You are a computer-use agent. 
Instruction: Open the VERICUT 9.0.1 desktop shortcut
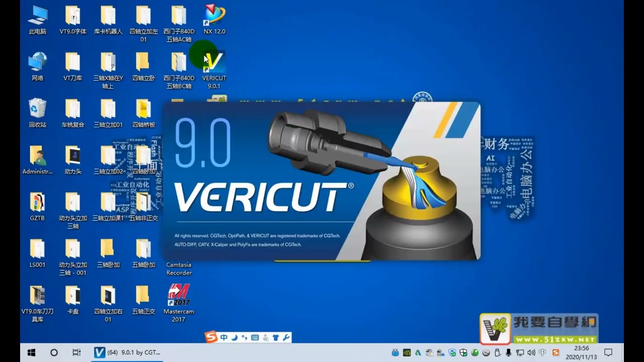[x=214, y=70]
